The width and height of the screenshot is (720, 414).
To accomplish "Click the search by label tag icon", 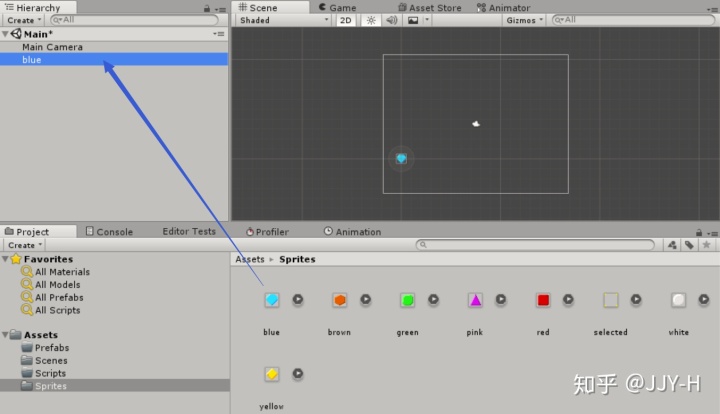I will click(x=689, y=245).
